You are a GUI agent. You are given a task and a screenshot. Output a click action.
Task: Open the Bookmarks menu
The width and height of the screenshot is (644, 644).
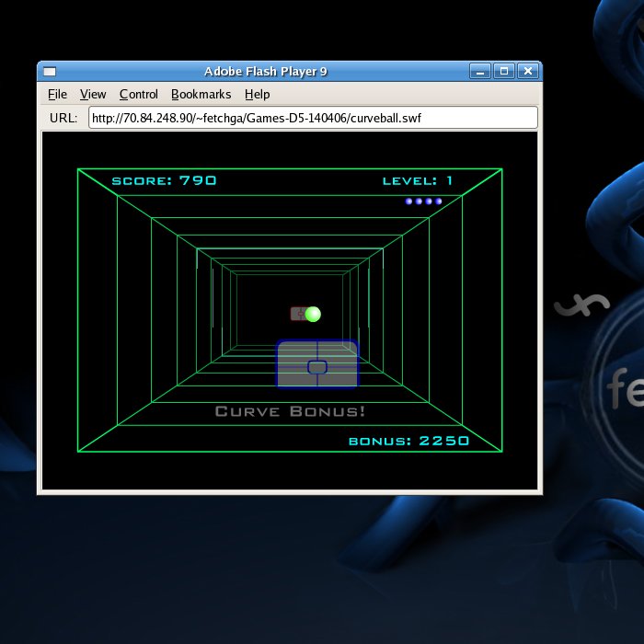click(x=201, y=95)
